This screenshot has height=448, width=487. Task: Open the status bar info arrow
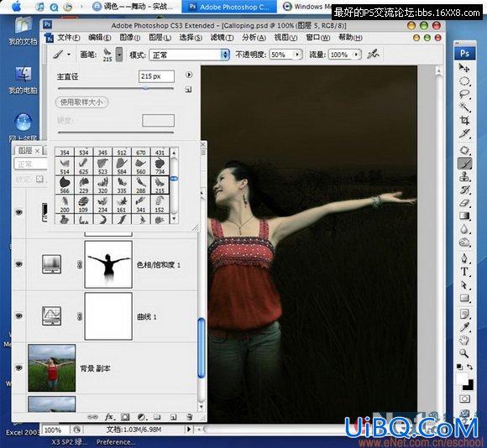click(x=188, y=430)
